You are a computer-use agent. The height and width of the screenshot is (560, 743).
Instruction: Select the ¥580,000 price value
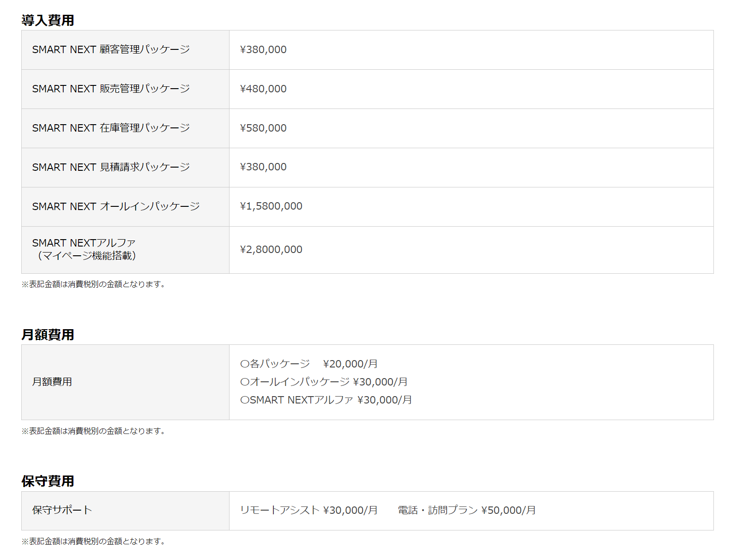point(263,128)
